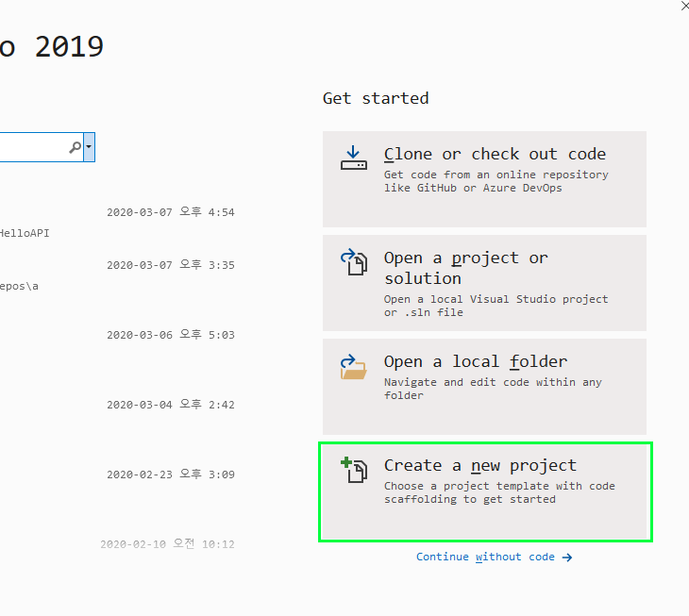Open the recent item dated 2020-03-07 오후 3:35

pos(171,265)
